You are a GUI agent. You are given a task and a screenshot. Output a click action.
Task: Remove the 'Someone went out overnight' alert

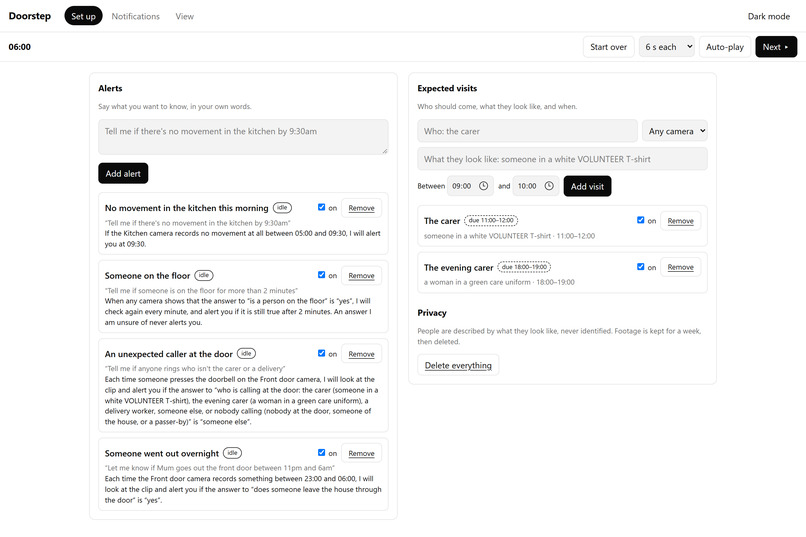(361, 454)
